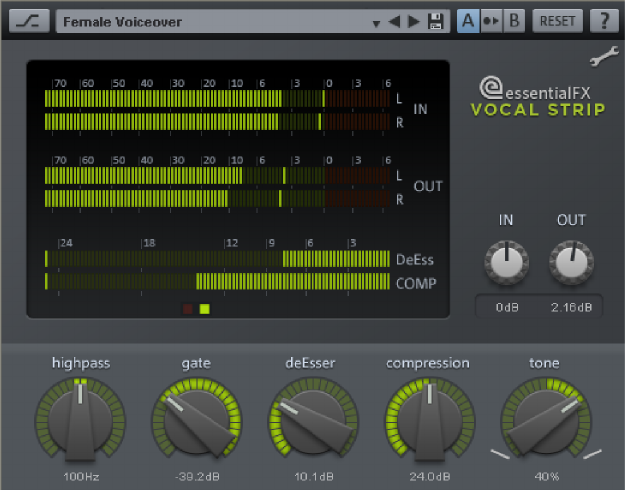Click the IN gain knob
This screenshot has width=625, height=490.
(506, 263)
